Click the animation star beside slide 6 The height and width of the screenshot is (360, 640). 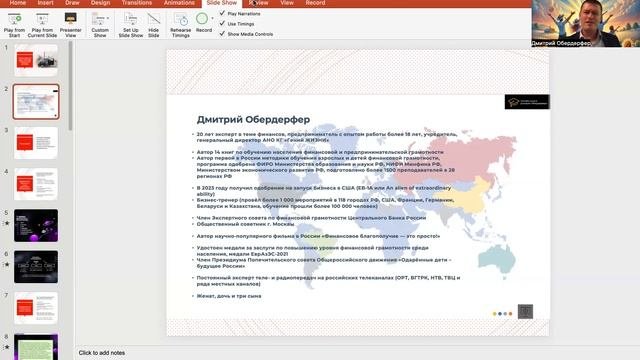click(7, 264)
